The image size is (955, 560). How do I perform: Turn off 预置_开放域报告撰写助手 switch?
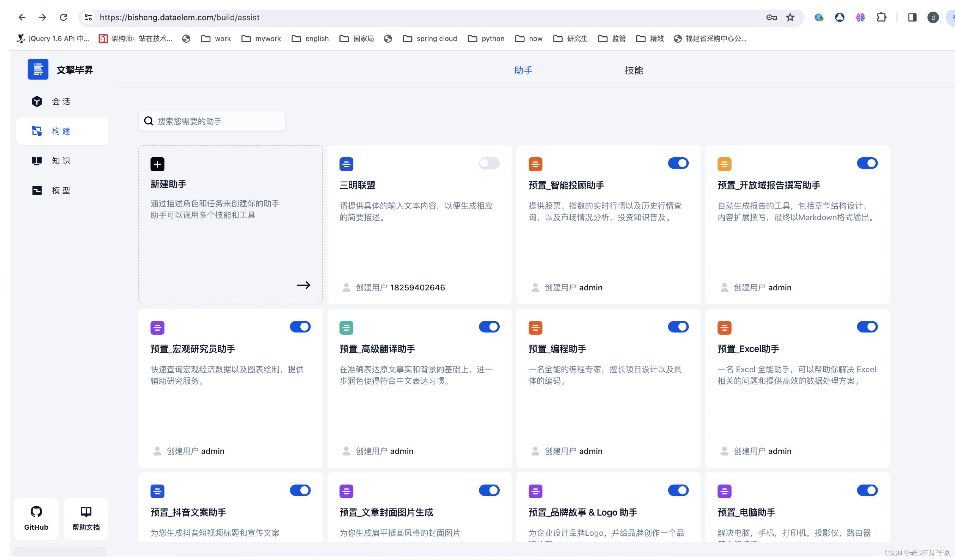coord(867,163)
